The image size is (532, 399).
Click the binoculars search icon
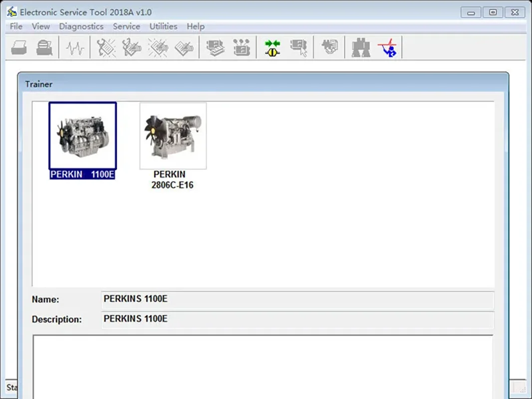tap(361, 48)
